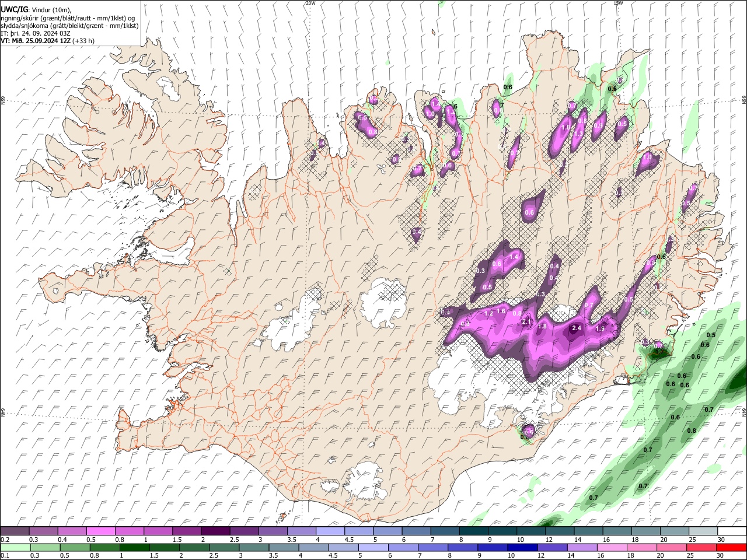The image size is (747, 560).
Task: Select the pale grey 25 swatch in upper row
Action: pos(703,531)
